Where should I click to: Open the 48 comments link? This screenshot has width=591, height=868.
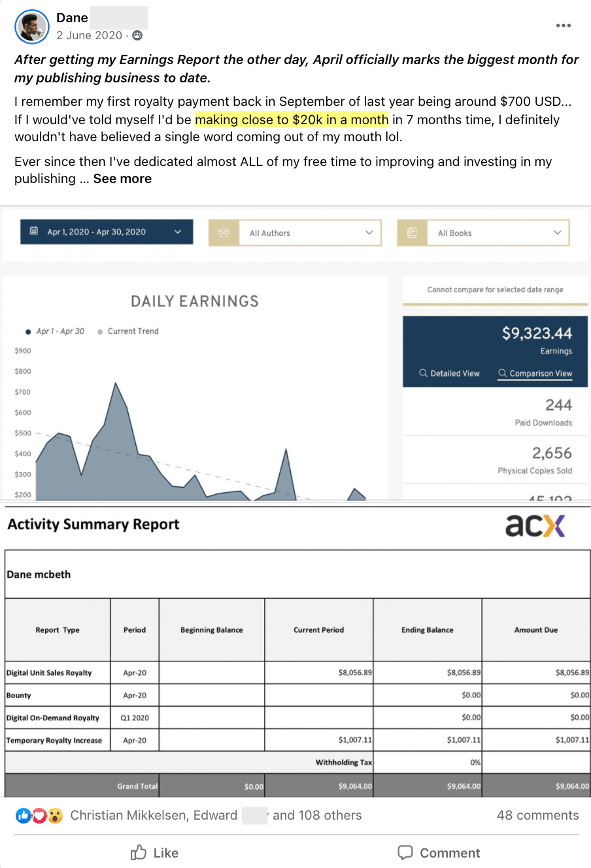[537, 815]
